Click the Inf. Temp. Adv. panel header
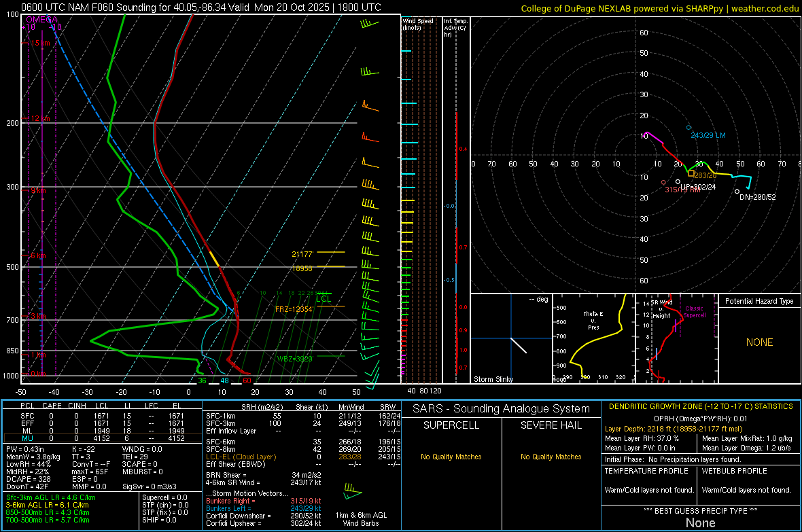802x532 pixels. [455, 28]
